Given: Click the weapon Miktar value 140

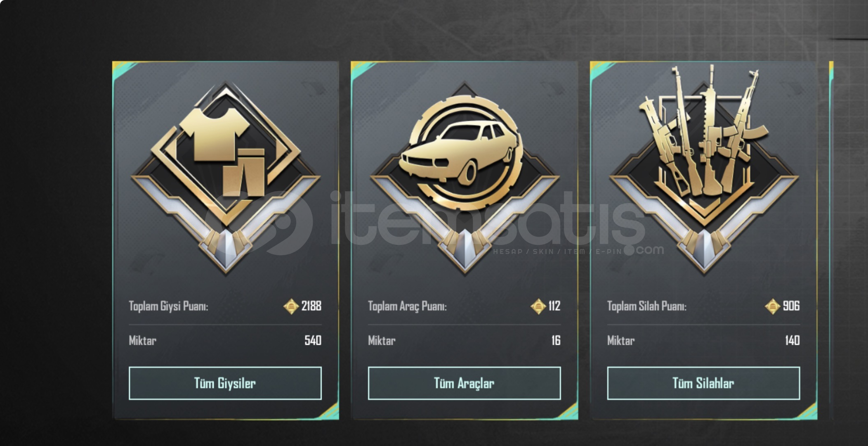Looking at the screenshot, I should (x=792, y=340).
